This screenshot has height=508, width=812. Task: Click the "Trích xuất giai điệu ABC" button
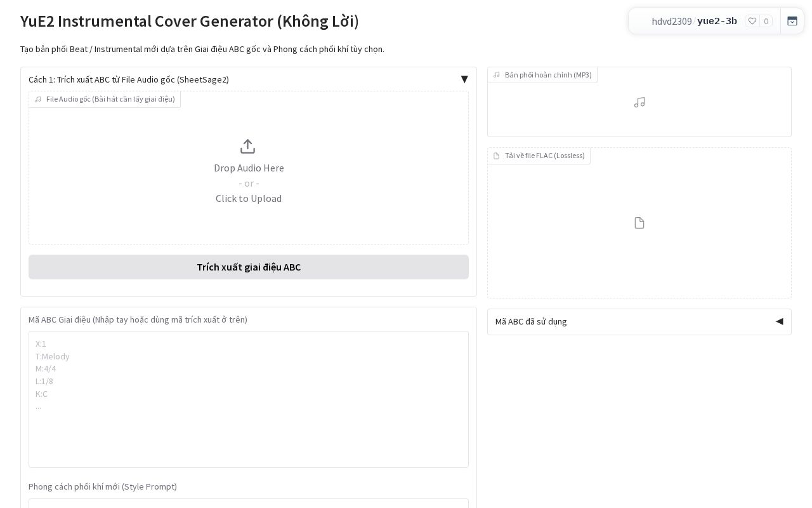click(x=249, y=267)
